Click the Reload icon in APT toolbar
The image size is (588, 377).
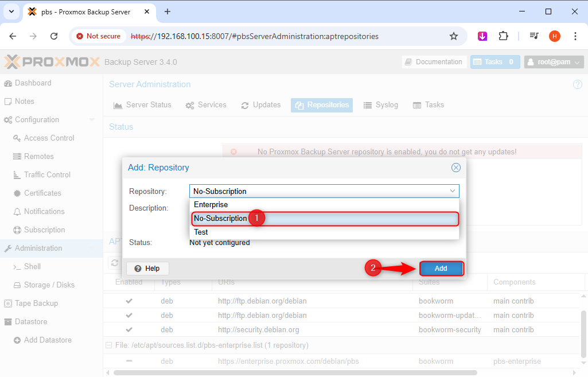(115, 263)
